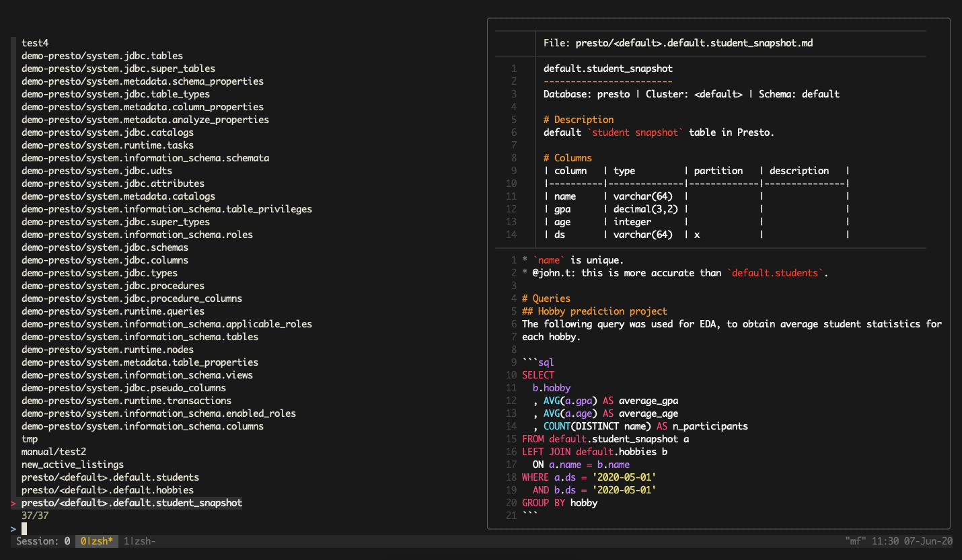Switch to tmux window 1|zsh-
Screen dimensions: 962x560
pos(140,541)
